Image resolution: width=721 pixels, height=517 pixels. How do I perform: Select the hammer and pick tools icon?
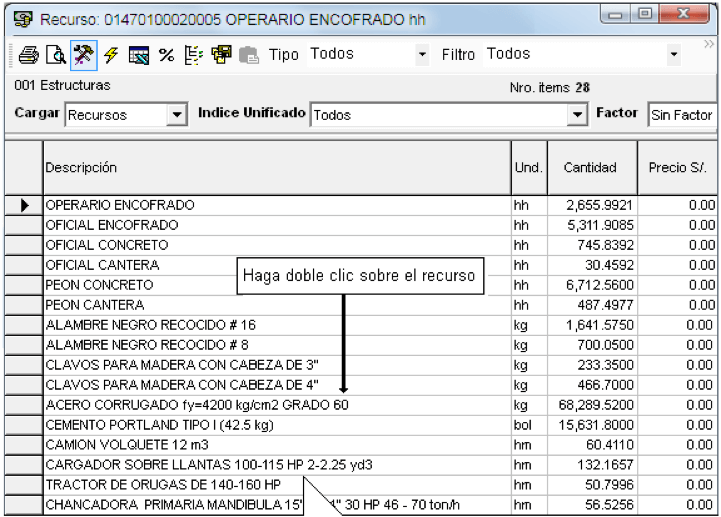tap(83, 55)
